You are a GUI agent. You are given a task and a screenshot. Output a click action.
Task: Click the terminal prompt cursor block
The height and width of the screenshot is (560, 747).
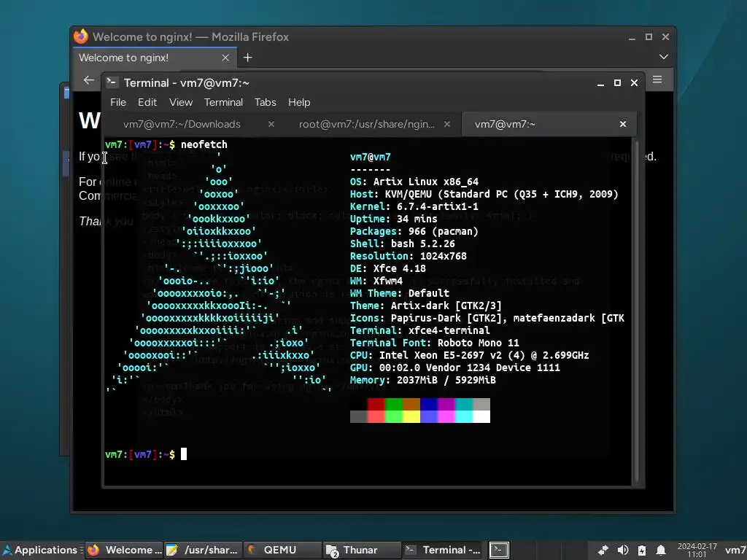tap(184, 454)
